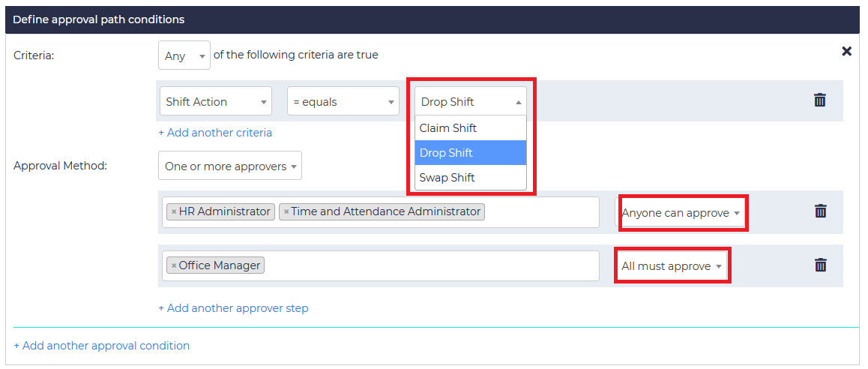Screen dimensions: 868x369
Task: Open the All must approve dropdown
Action: [x=672, y=266]
